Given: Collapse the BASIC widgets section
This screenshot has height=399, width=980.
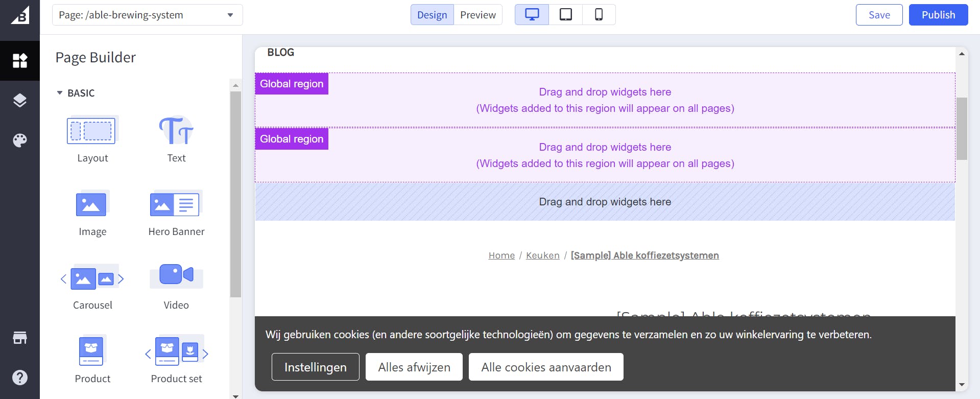Looking at the screenshot, I should [x=76, y=93].
